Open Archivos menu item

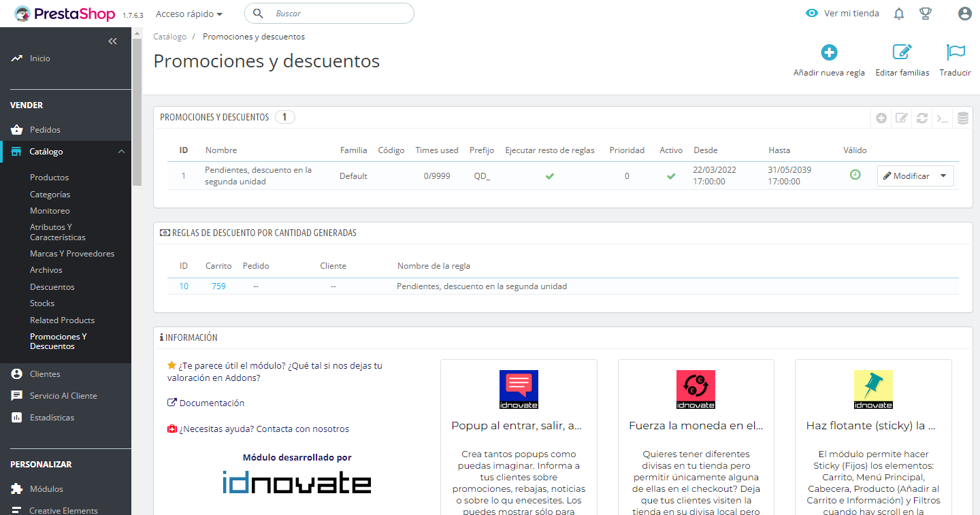click(46, 269)
